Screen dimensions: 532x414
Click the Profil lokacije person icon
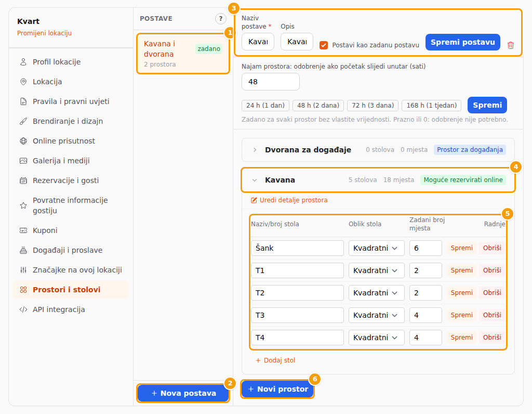click(23, 62)
